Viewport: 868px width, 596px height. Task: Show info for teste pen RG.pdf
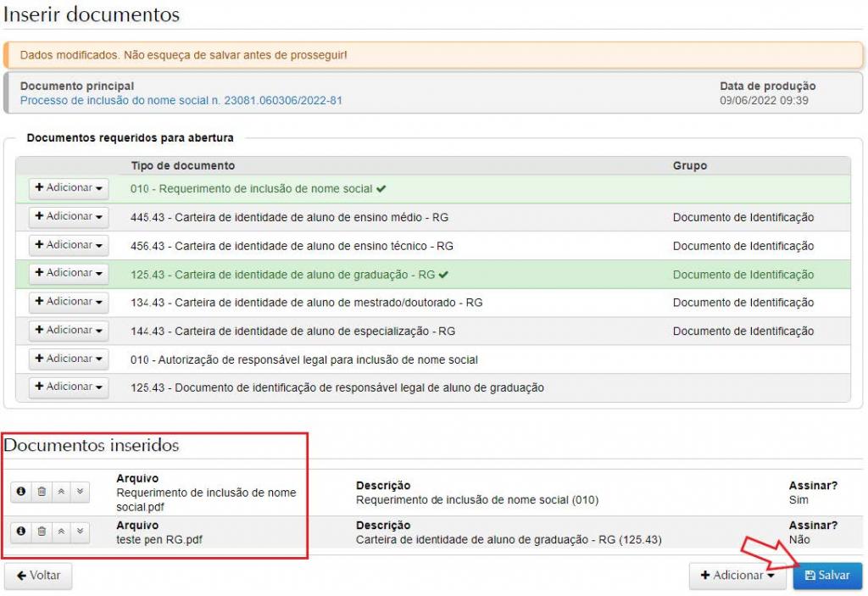pos(21,532)
